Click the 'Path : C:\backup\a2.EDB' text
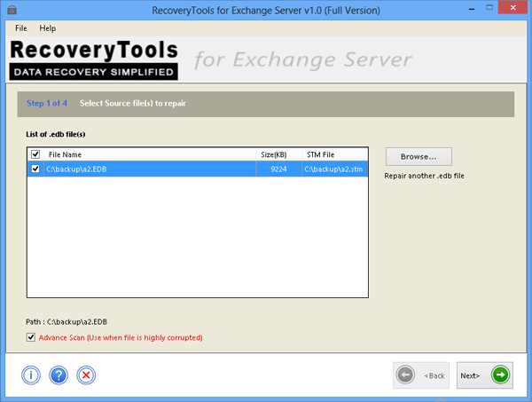 [x=66, y=321]
